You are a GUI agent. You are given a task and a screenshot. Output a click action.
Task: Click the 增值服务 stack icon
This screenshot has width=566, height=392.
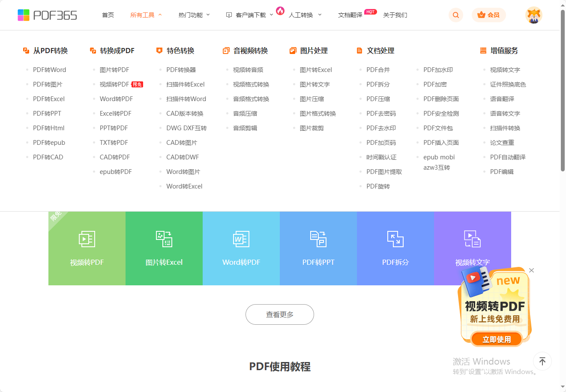(483, 51)
